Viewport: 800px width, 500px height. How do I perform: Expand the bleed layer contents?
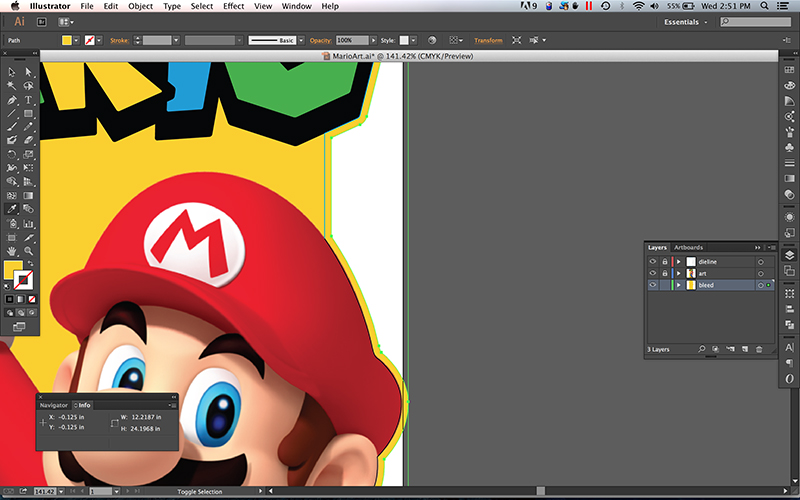tap(679, 285)
